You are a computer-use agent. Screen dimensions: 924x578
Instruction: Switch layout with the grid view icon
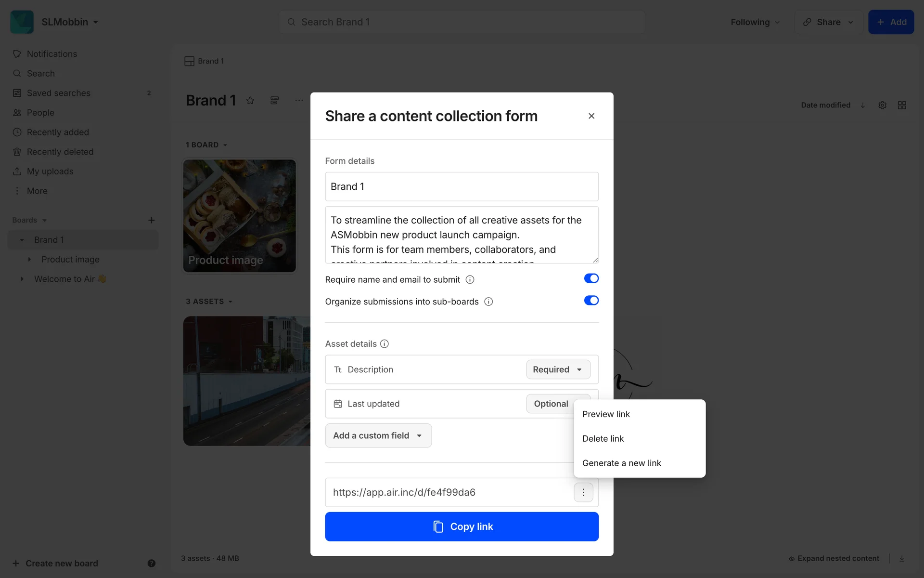tap(902, 105)
